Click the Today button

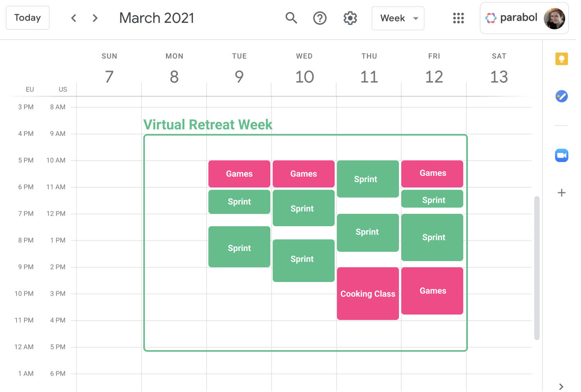coord(27,17)
